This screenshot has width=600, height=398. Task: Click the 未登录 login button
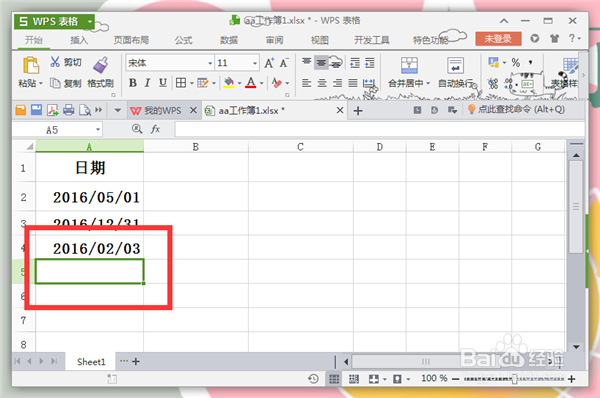pyautogui.click(x=498, y=39)
